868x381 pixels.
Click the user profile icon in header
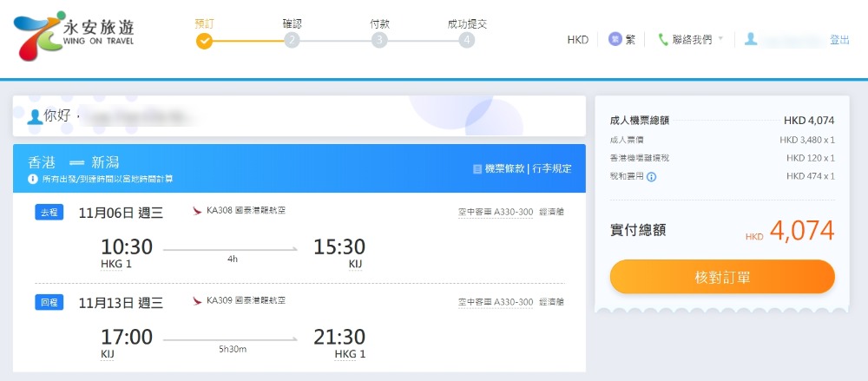751,39
